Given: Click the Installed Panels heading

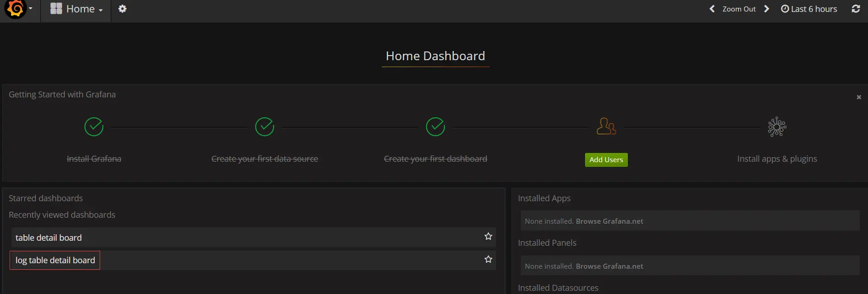Looking at the screenshot, I should pos(547,243).
